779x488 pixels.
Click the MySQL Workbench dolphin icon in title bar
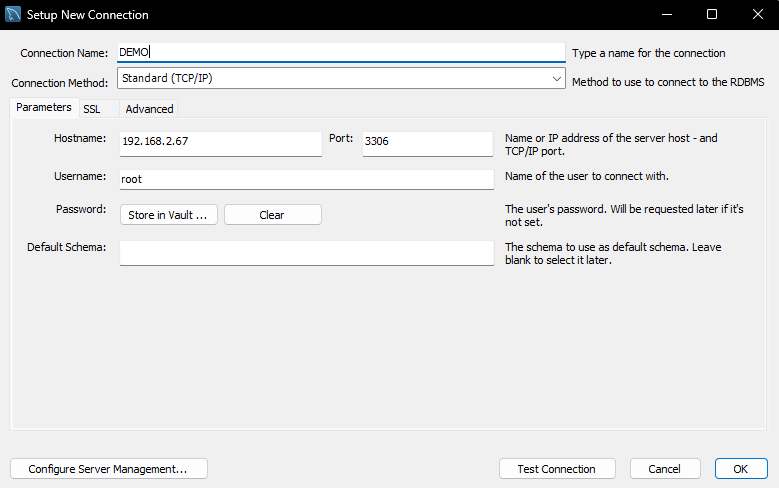tap(13, 15)
